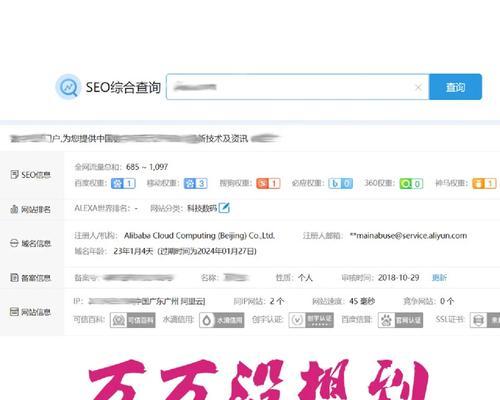Screen dimensions: 500x400
Task: Click the 竞争网站 value 0 个
Action: (447, 301)
